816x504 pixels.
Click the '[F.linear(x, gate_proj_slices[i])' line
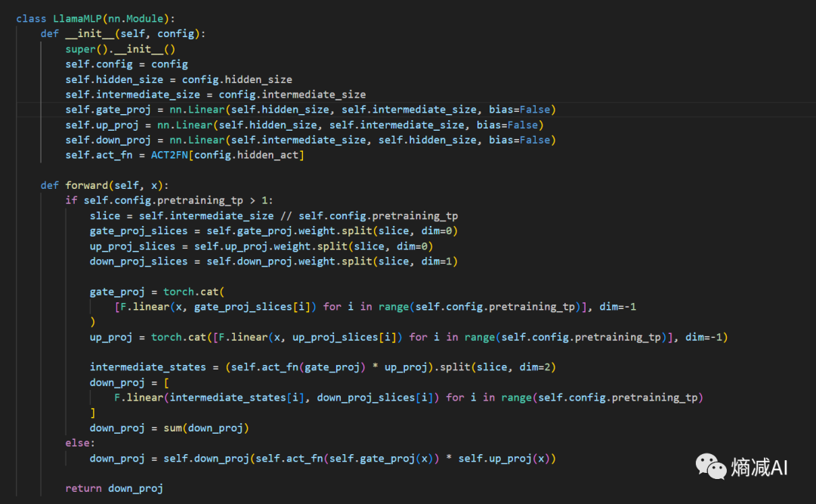pos(376,307)
